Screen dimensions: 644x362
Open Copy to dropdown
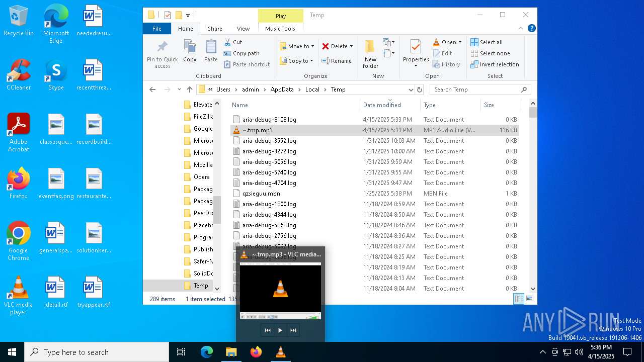pos(297,61)
